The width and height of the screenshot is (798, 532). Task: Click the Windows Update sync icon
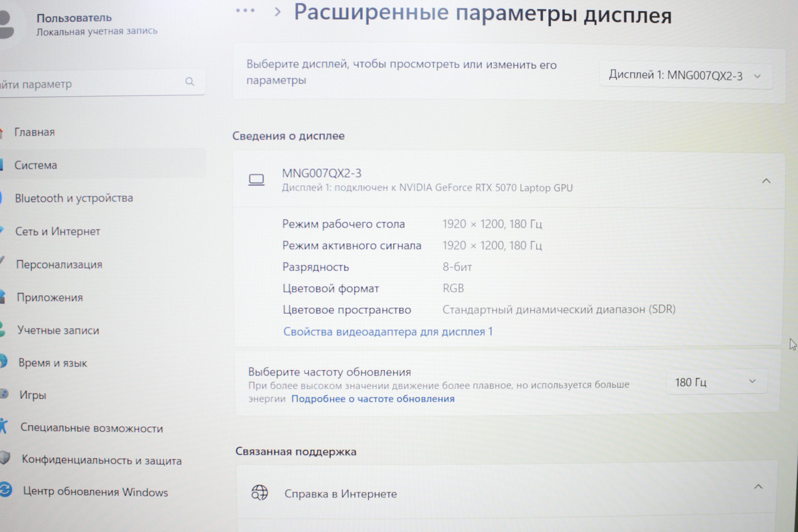(x=5, y=490)
